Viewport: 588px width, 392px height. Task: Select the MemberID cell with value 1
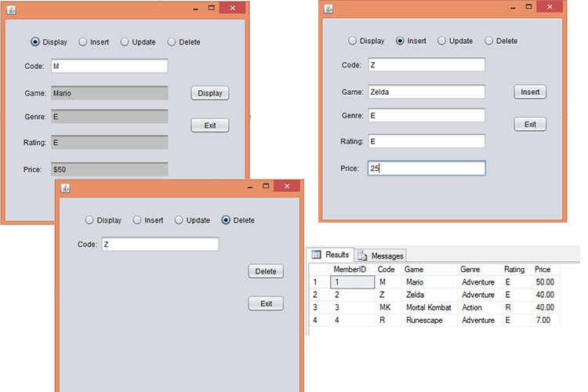tap(352, 282)
